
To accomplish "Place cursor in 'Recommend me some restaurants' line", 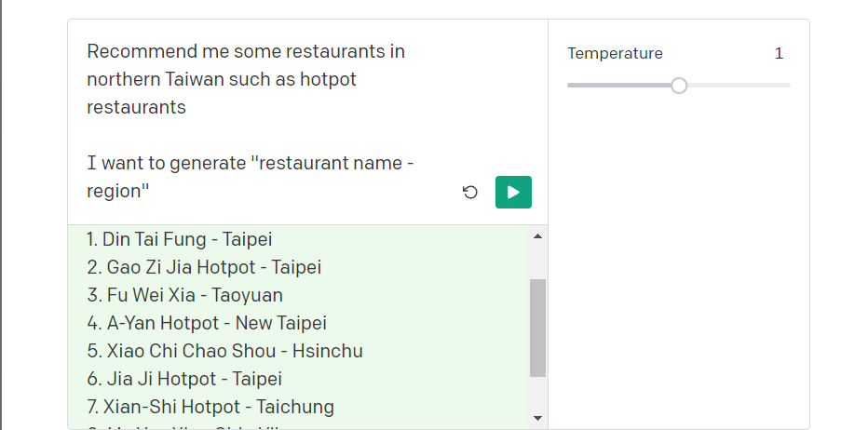I will pyautogui.click(x=246, y=51).
